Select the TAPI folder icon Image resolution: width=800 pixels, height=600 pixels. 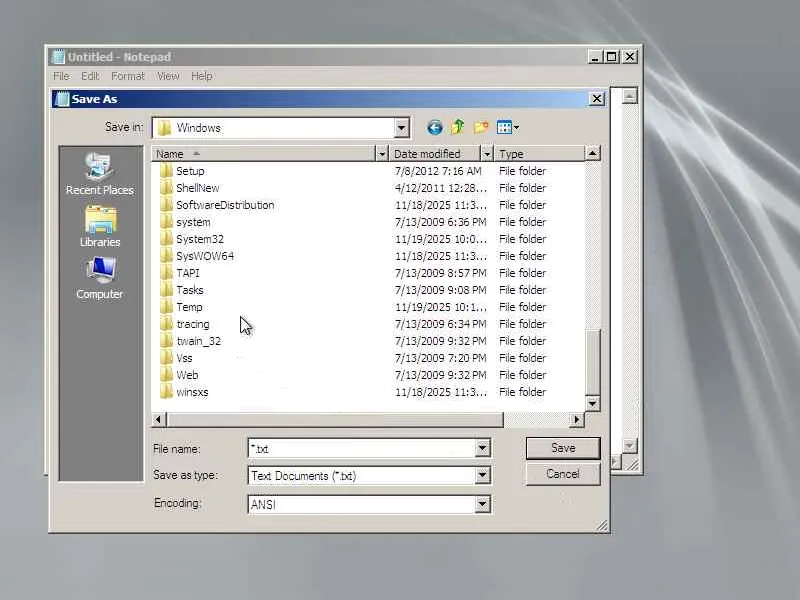coord(166,273)
